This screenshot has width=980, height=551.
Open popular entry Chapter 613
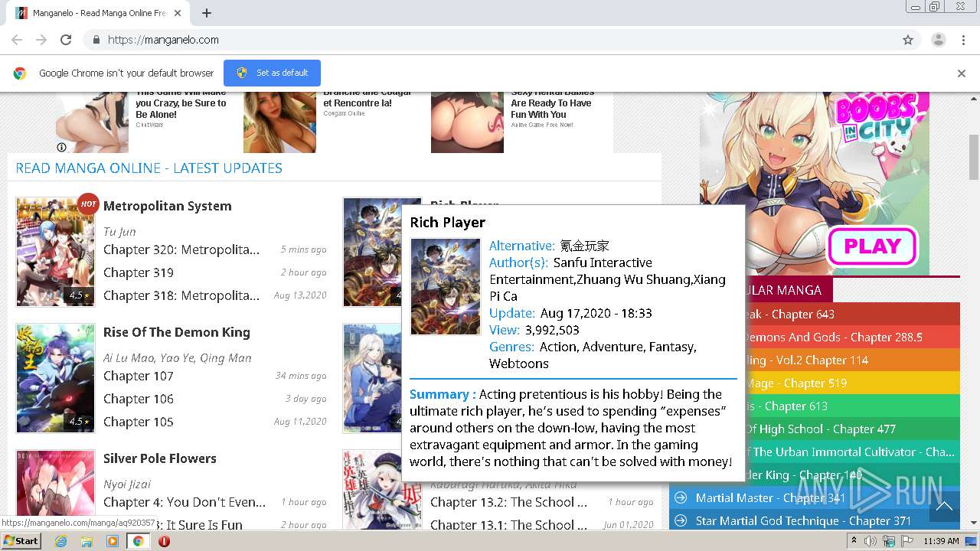pyautogui.click(x=852, y=406)
